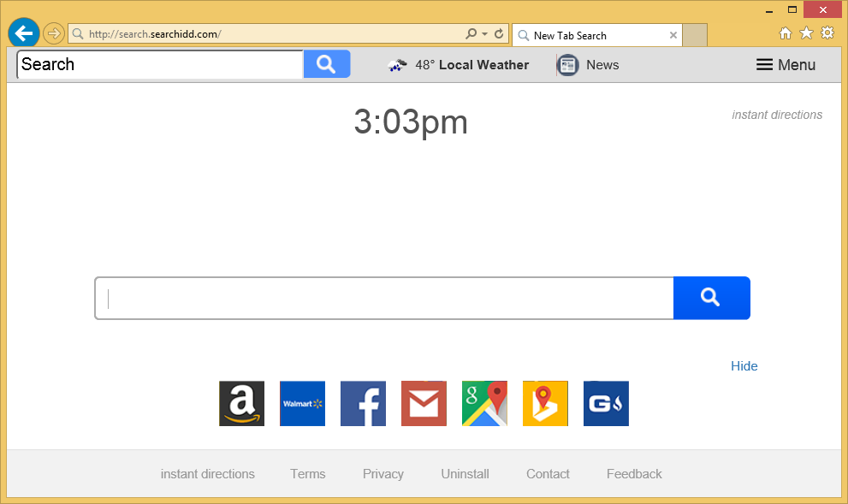The height and width of the screenshot is (504, 848).
Task: Click the address bar search magnifier icon
Action: tap(471, 33)
